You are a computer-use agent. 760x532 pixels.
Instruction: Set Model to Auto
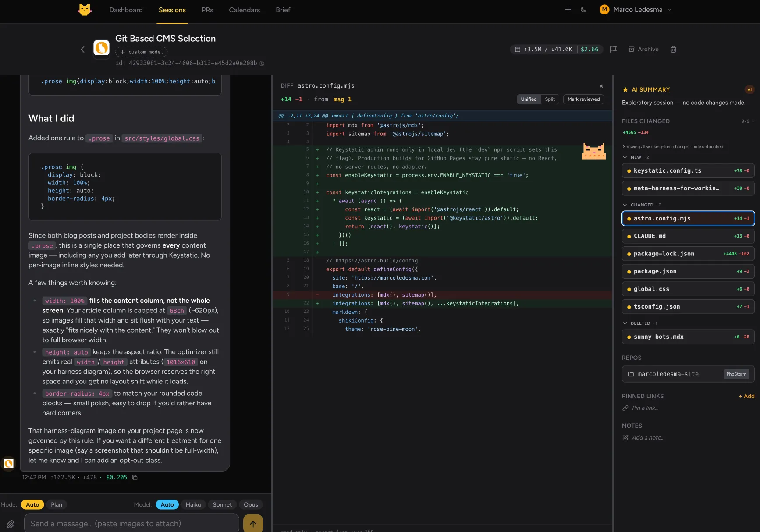167,505
